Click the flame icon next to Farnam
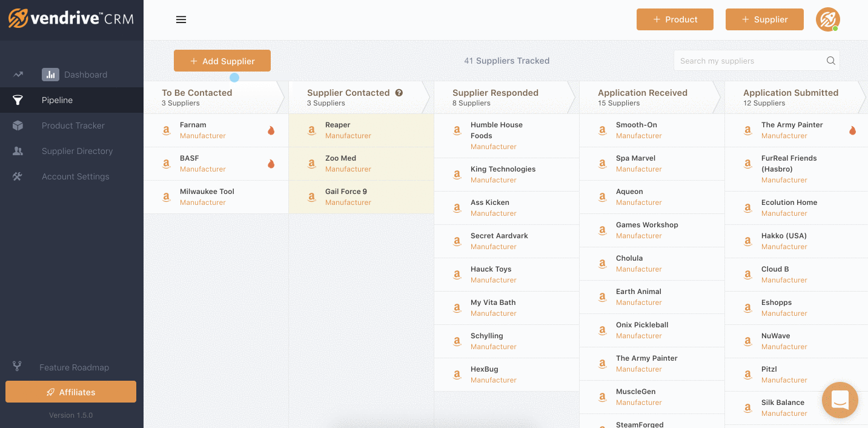The height and width of the screenshot is (428, 868). (x=271, y=130)
